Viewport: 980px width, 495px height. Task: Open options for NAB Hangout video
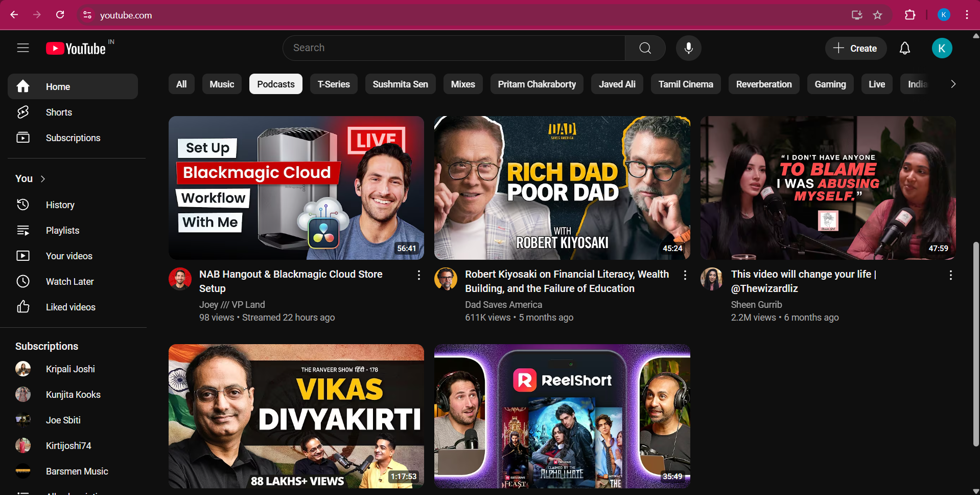pyautogui.click(x=419, y=275)
